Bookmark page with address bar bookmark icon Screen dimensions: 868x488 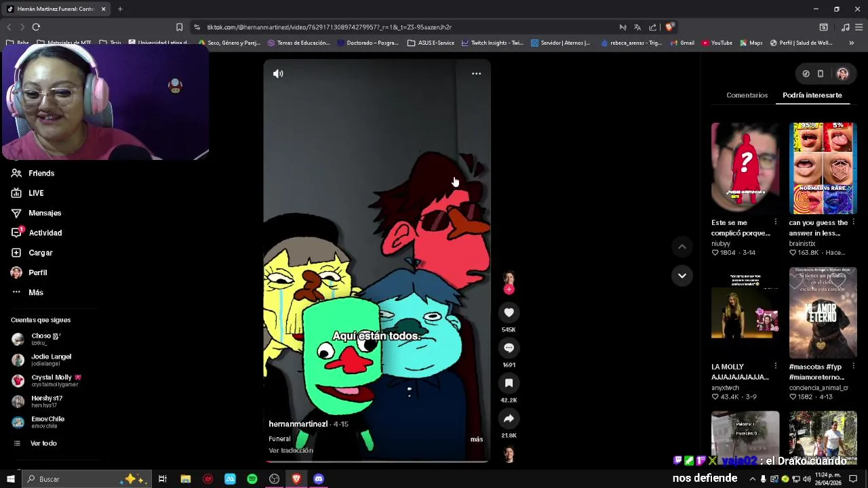[179, 27]
